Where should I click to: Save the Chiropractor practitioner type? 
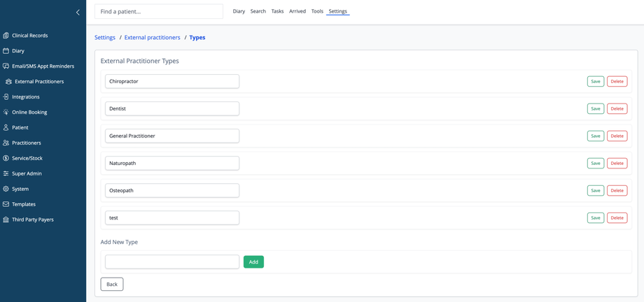pos(595,81)
